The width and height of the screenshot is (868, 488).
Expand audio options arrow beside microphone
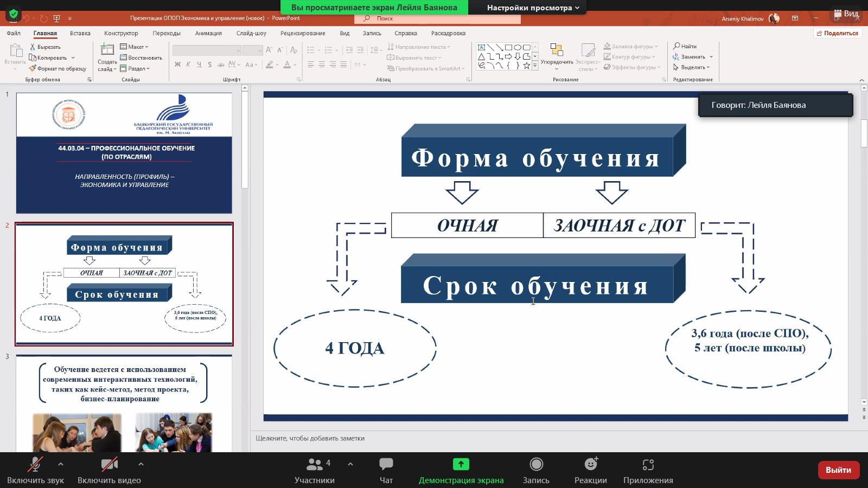(61, 464)
